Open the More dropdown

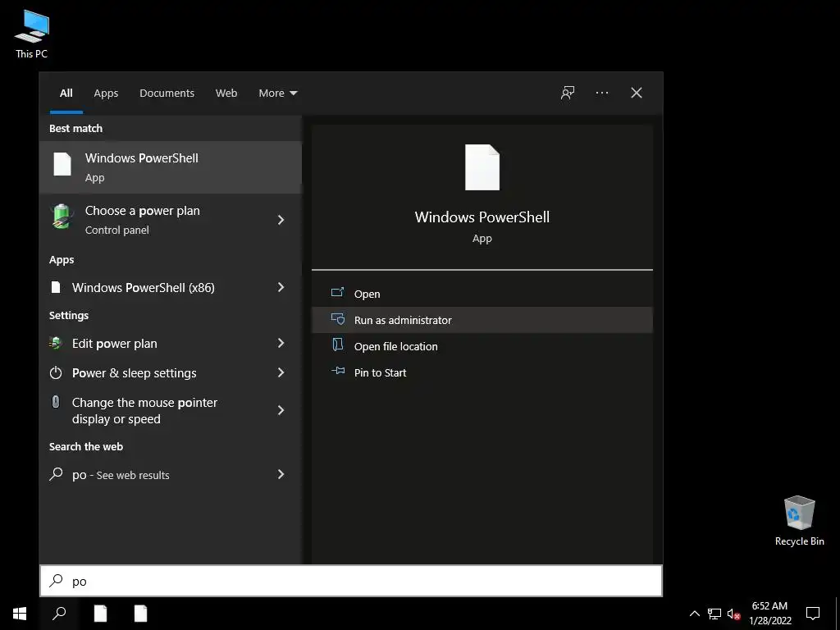pyautogui.click(x=277, y=94)
